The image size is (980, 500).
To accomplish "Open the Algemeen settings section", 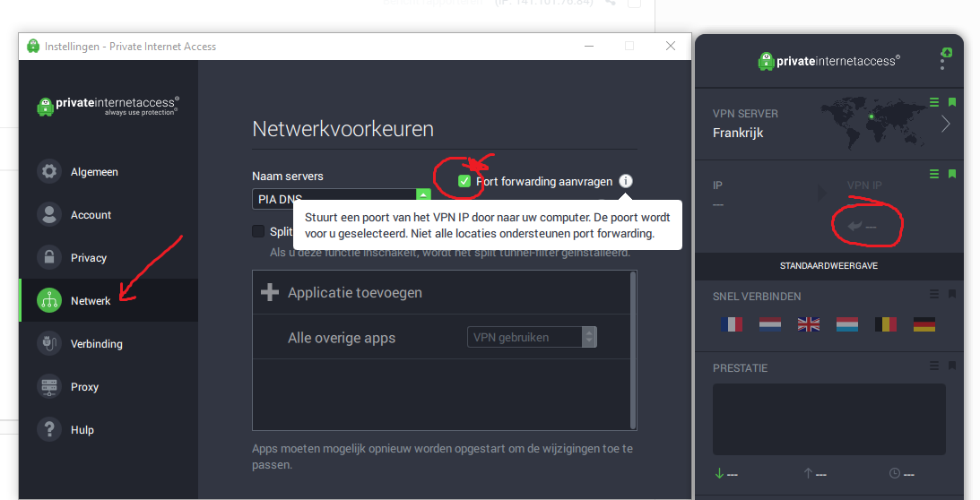I will [x=108, y=171].
